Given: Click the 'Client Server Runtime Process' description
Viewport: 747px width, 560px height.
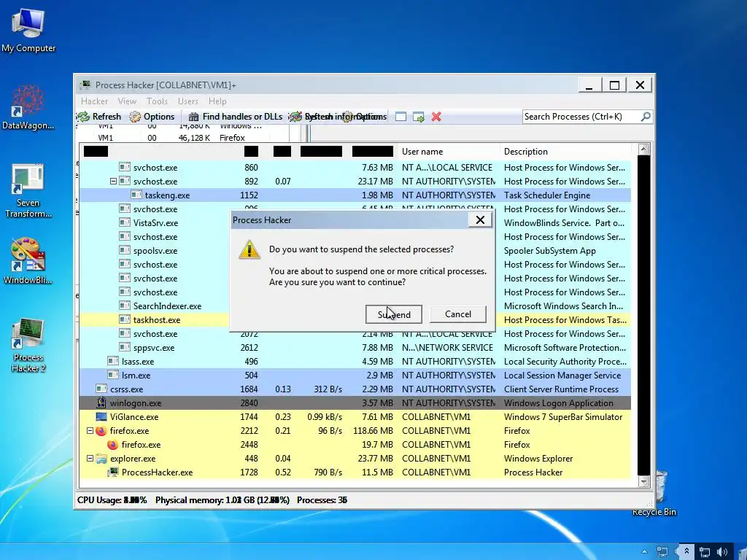Looking at the screenshot, I should 561,389.
